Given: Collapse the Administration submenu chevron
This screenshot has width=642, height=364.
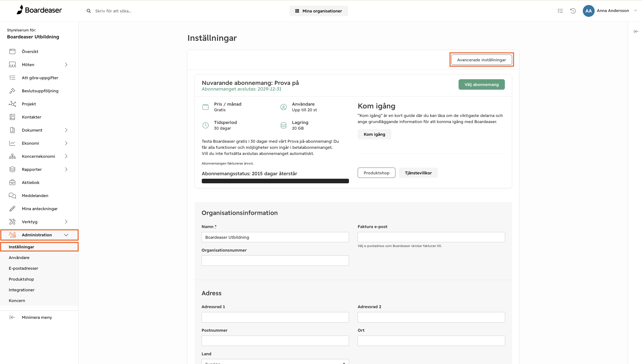Looking at the screenshot, I should pyautogui.click(x=66, y=235).
